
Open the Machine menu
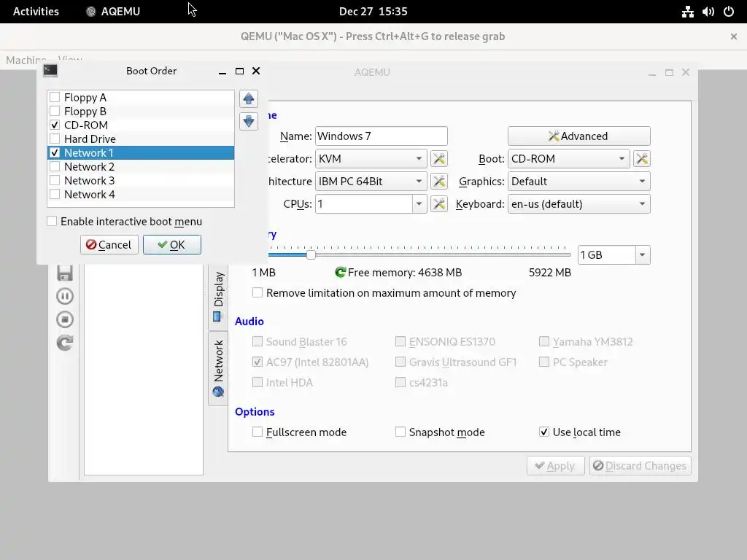(26, 60)
